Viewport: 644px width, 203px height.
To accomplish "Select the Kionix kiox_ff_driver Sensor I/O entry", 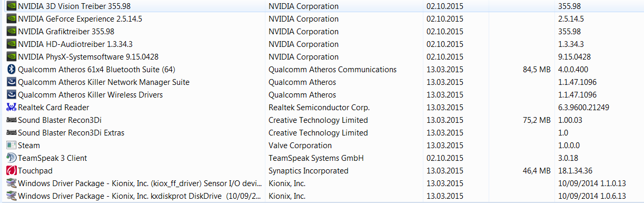I will 322,183.
